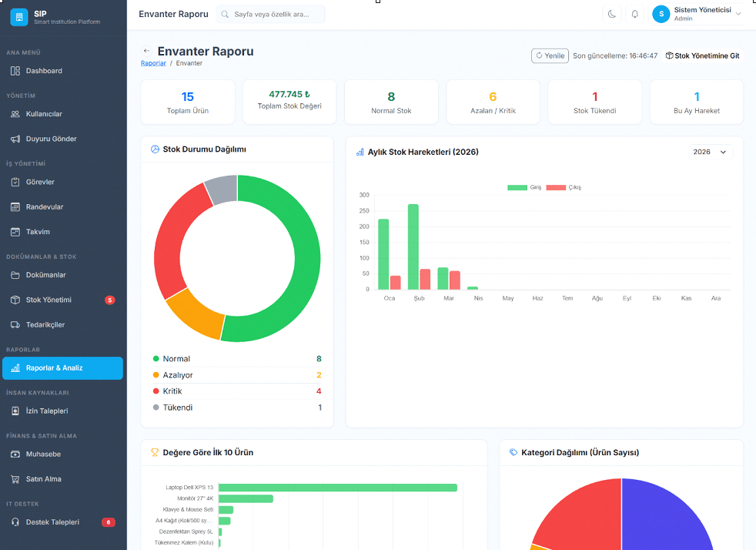Go to Görevler in the sidebar
The image size is (756, 550).
[40, 182]
